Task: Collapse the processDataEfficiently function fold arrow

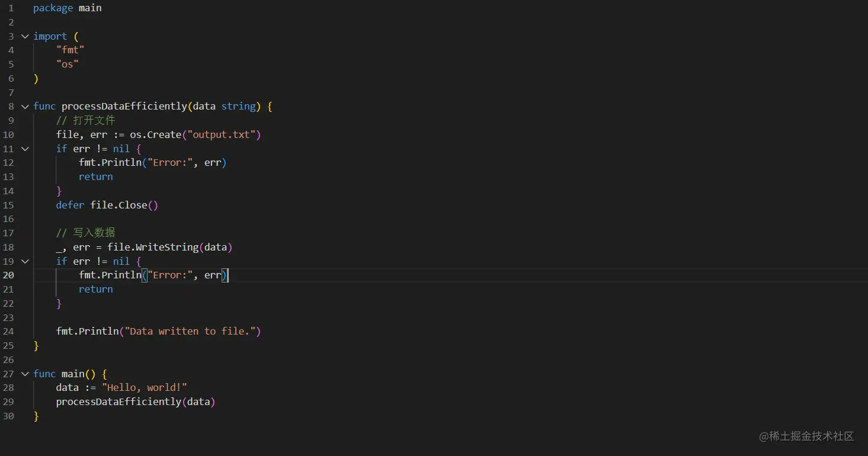Action: pyautogui.click(x=25, y=107)
